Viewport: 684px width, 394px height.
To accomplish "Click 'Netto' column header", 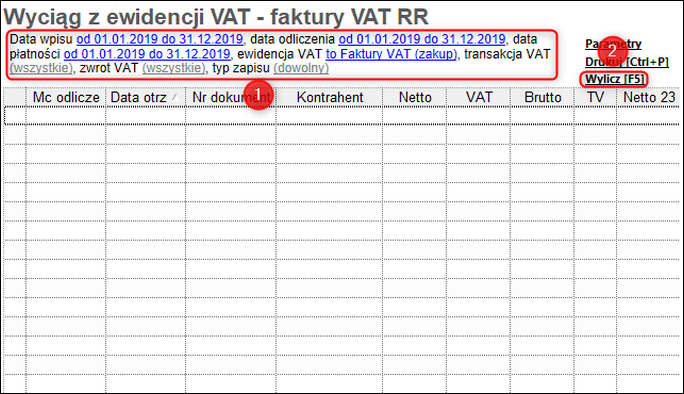I will pyautogui.click(x=415, y=97).
